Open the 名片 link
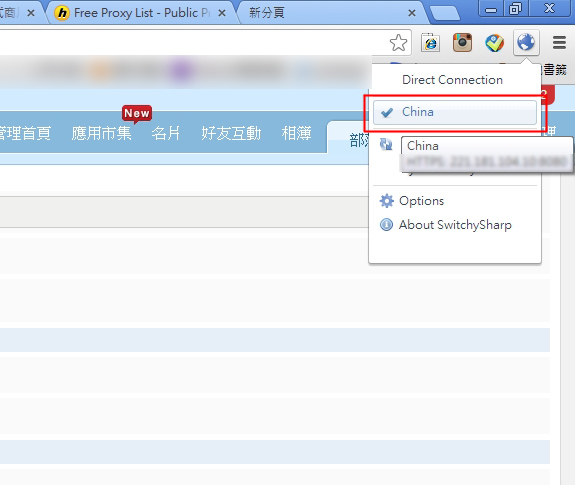 (166, 133)
